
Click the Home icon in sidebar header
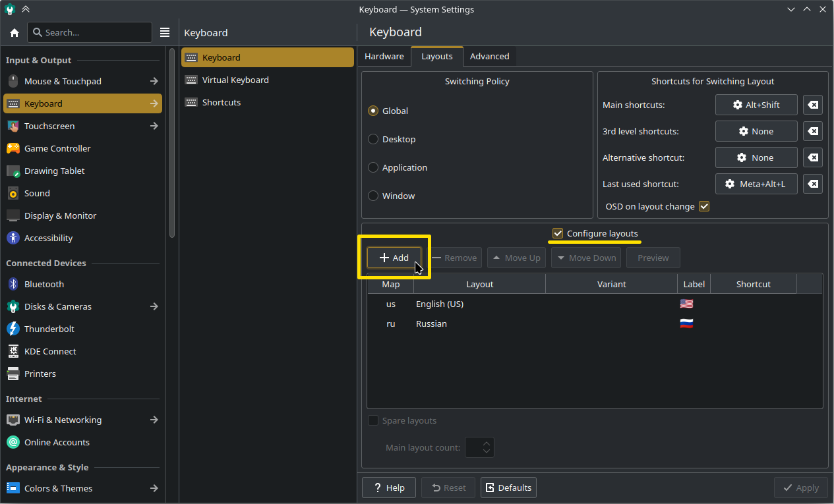(15, 32)
